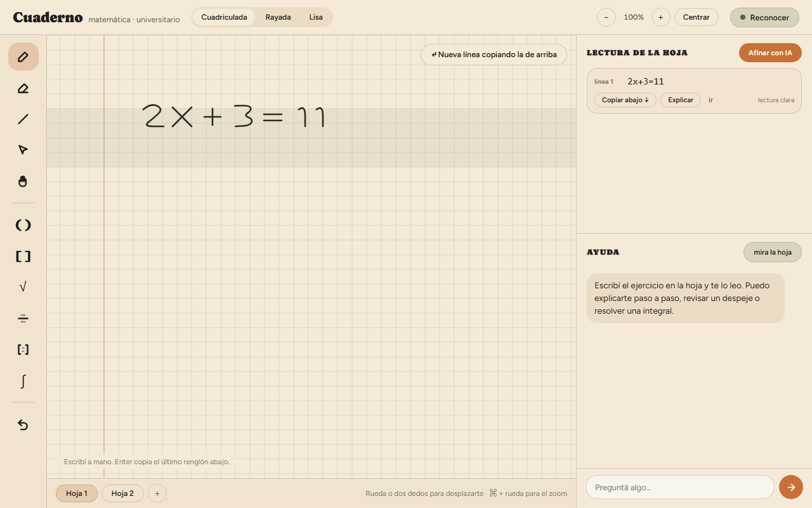This screenshot has height=508, width=812.
Task: Click the Cuaderno app title
Action: click(48, 17)
